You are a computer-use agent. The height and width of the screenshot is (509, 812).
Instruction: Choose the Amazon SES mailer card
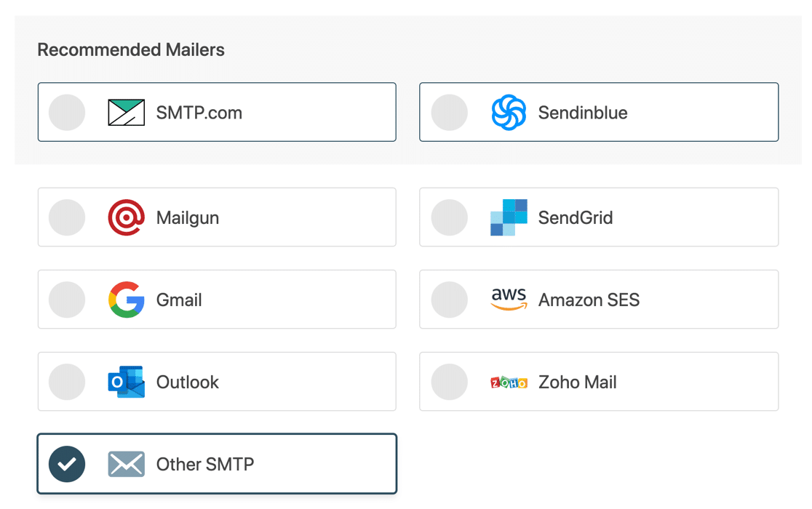pos(598,299)
